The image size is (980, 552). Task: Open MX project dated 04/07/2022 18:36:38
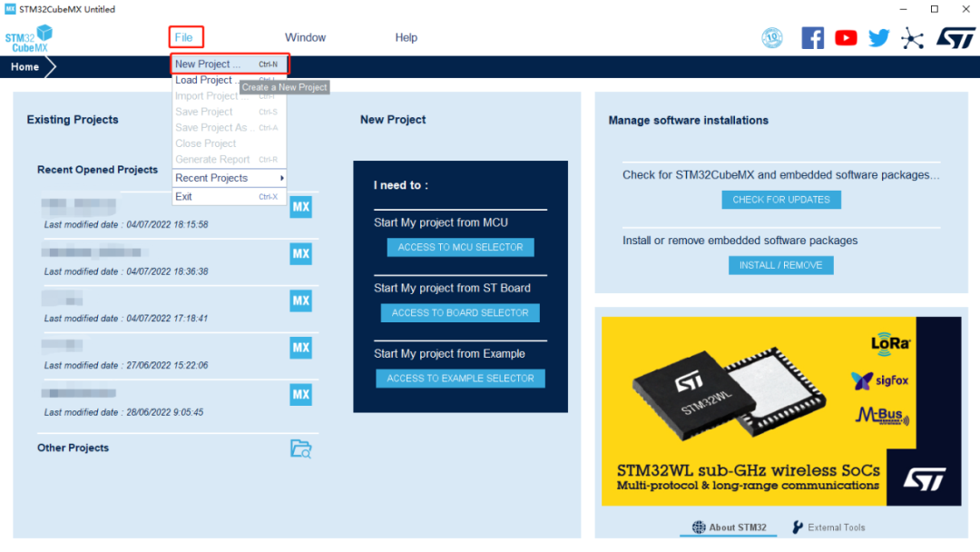tap(300, 254)
